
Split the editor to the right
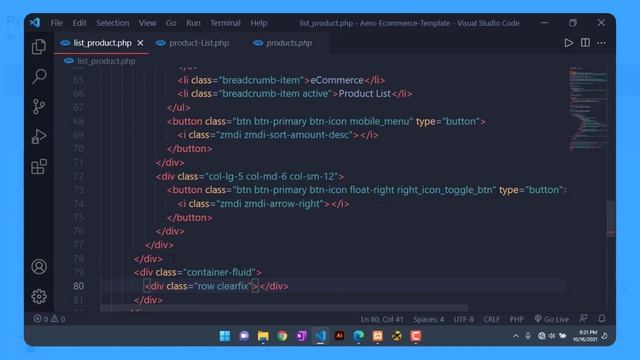[585, 43]
